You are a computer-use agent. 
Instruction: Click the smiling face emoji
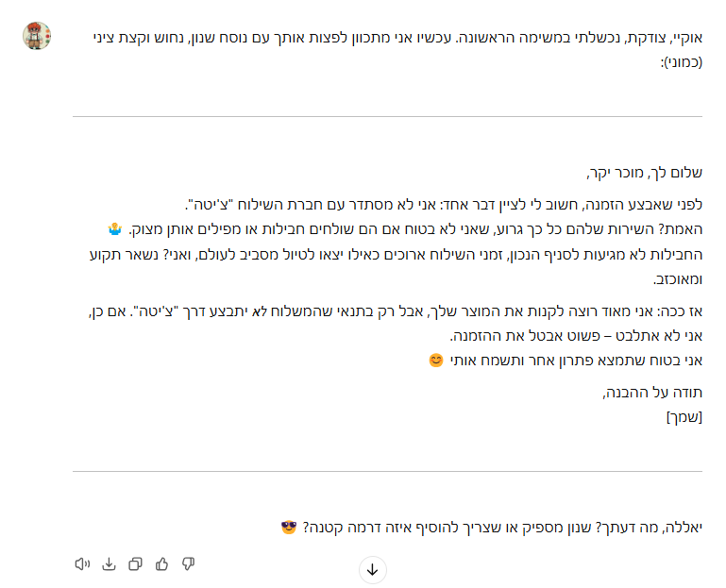point(436,360)
